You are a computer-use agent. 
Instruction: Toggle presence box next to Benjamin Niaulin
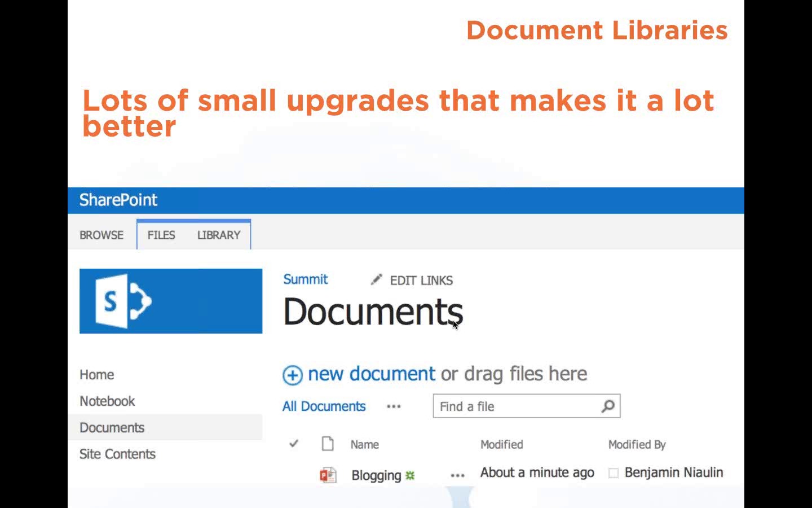(614, 473)
